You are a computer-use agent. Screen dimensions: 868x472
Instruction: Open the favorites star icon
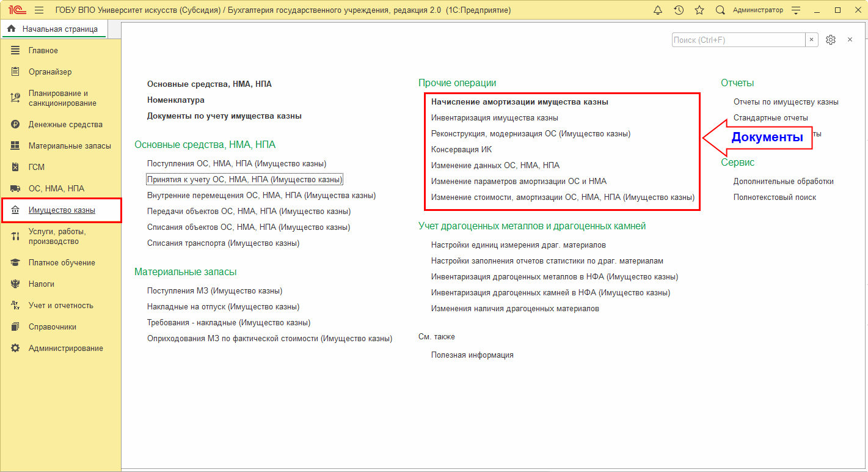[699, 10]
